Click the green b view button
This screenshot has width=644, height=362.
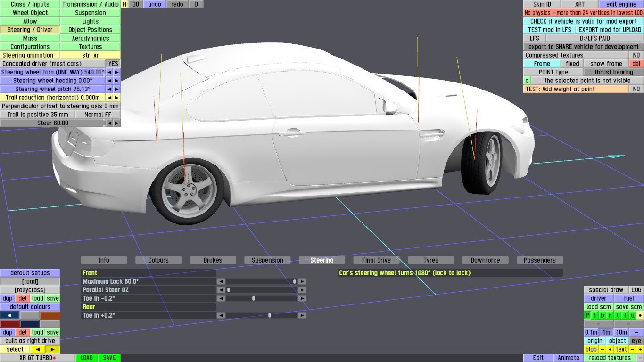point(603,315)
